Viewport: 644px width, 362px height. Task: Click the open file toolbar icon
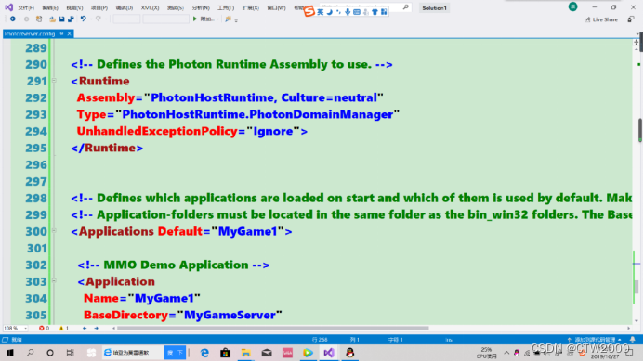[52, 19]
